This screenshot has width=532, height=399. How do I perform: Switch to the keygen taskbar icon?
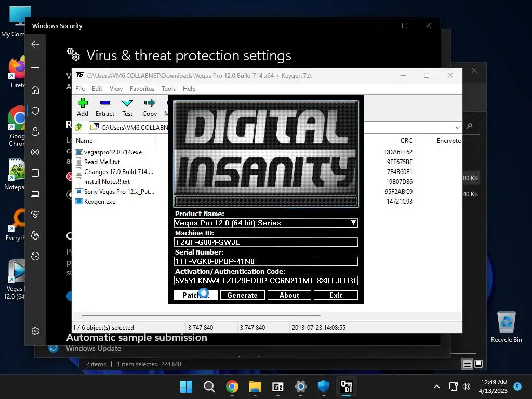(x=347, y=387)
